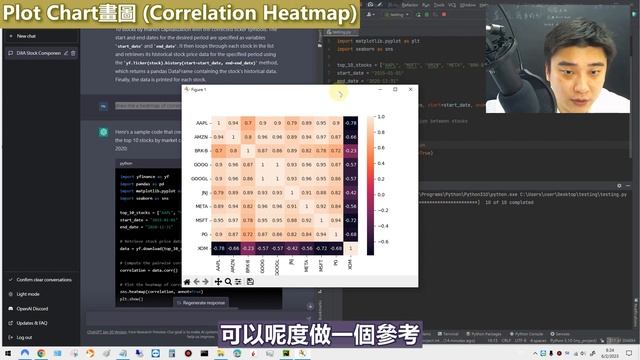This screenshot has height=360, width=640.
Task: Edit the DJIA Stock Component chat title
Action: pyautogui.click(x=66, y=53)
